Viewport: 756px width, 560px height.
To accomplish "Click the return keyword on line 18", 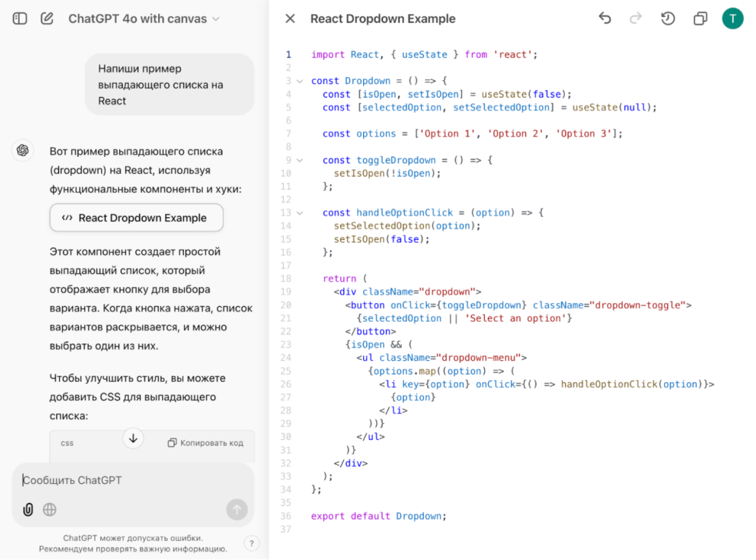I will coord(340,279).
